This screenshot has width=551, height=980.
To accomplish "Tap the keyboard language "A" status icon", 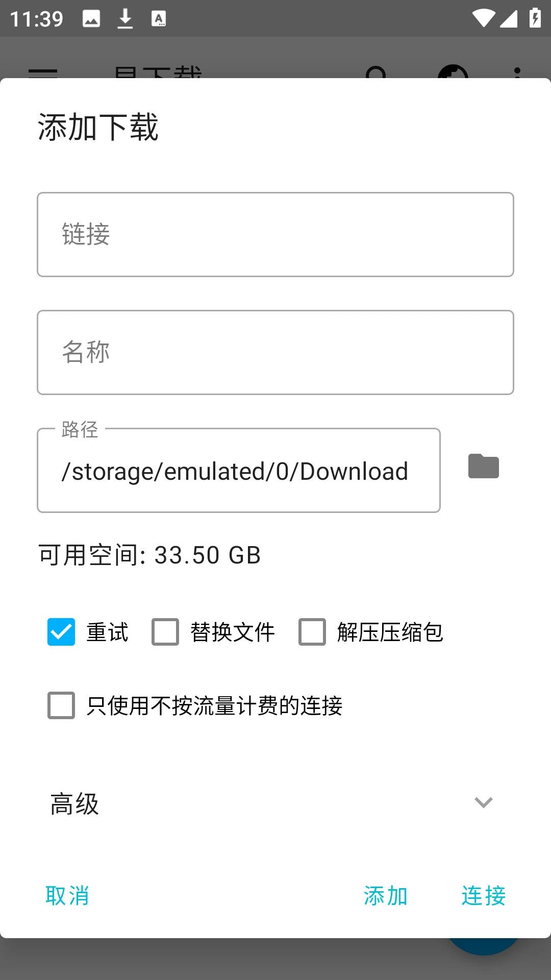I will tap(159, 19).
